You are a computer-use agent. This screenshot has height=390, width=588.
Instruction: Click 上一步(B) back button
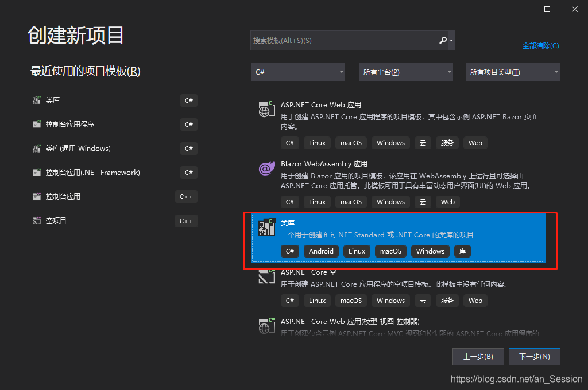[x=478, y=357]
